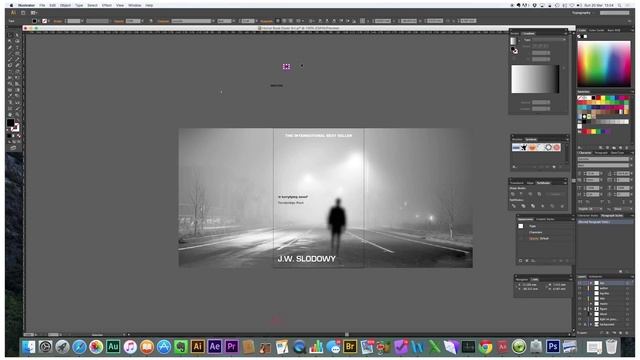Open After Effects from the Dock

[x=215, y=347]
